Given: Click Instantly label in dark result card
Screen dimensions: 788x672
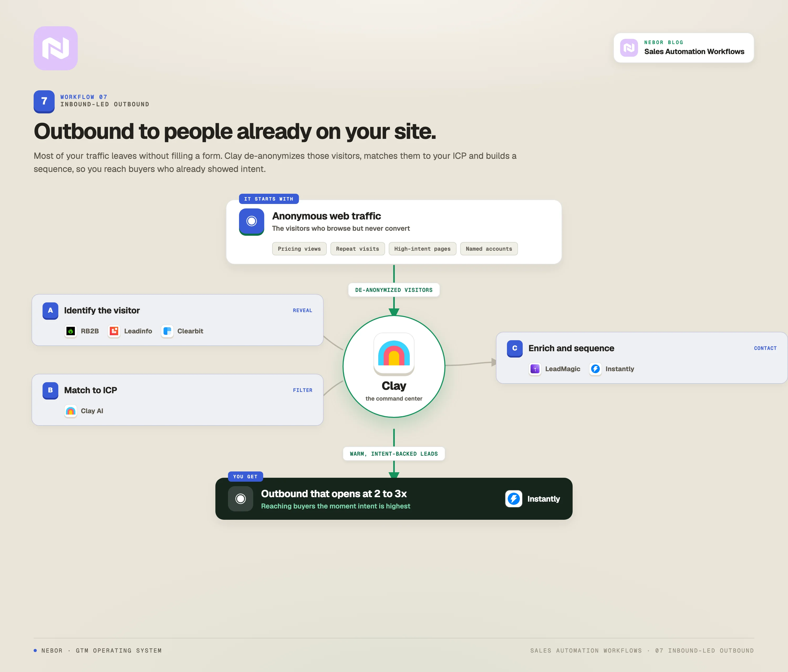Looking at the screenshot, I should [543, 499].
